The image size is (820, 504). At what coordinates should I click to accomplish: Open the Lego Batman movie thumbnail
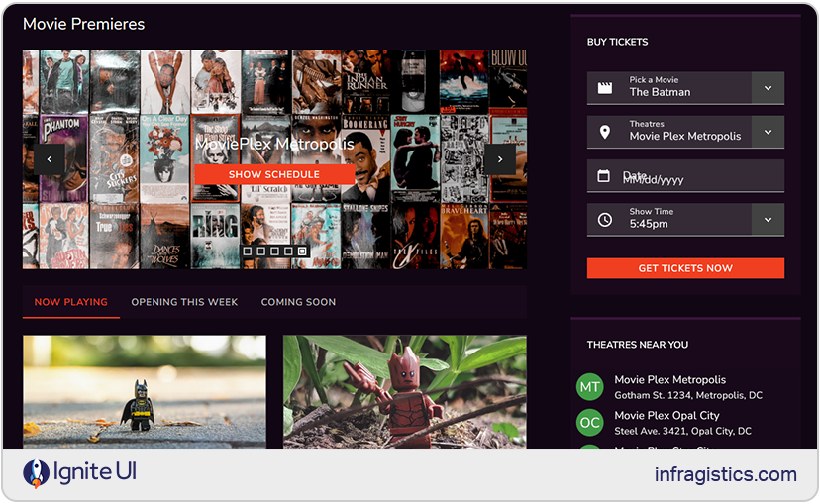[145, 392]
